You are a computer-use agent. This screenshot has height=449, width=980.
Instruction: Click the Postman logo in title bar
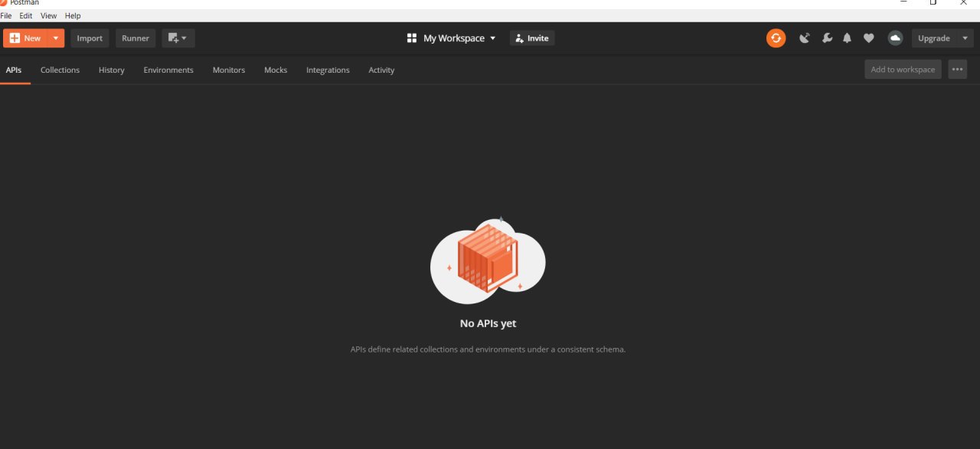pyautogui.click(x=4, y=2)
